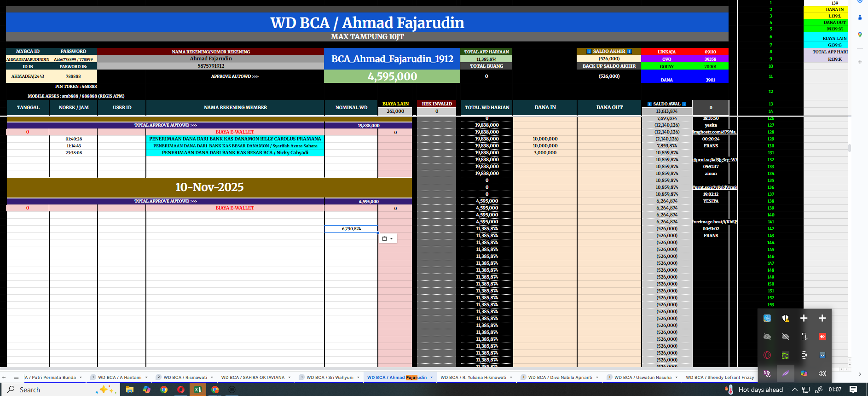
Task: Open dropdown arrow on A Haetami tab
Action: coord(146,377)
